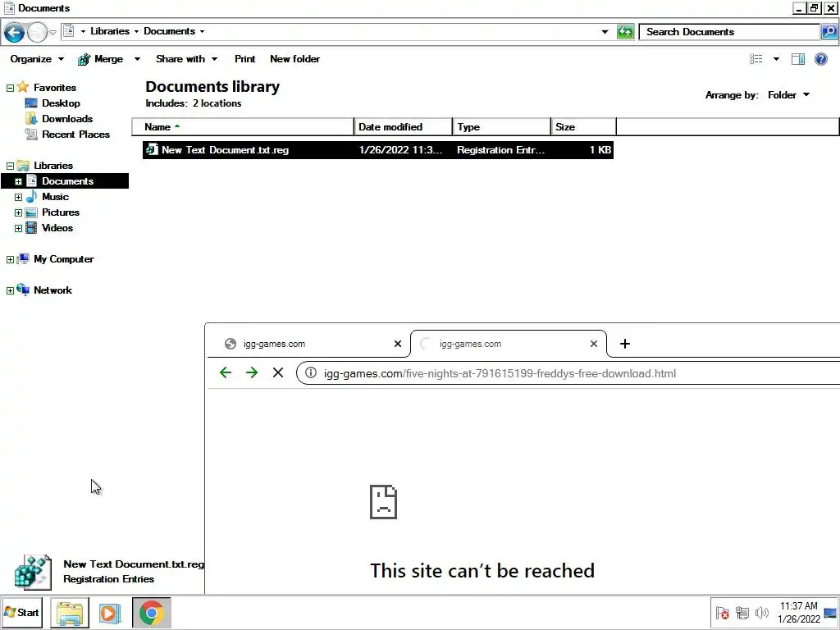Viewport: 840px width, 630px height.
Task: Expand the Music library node
Action: [18, 197]
